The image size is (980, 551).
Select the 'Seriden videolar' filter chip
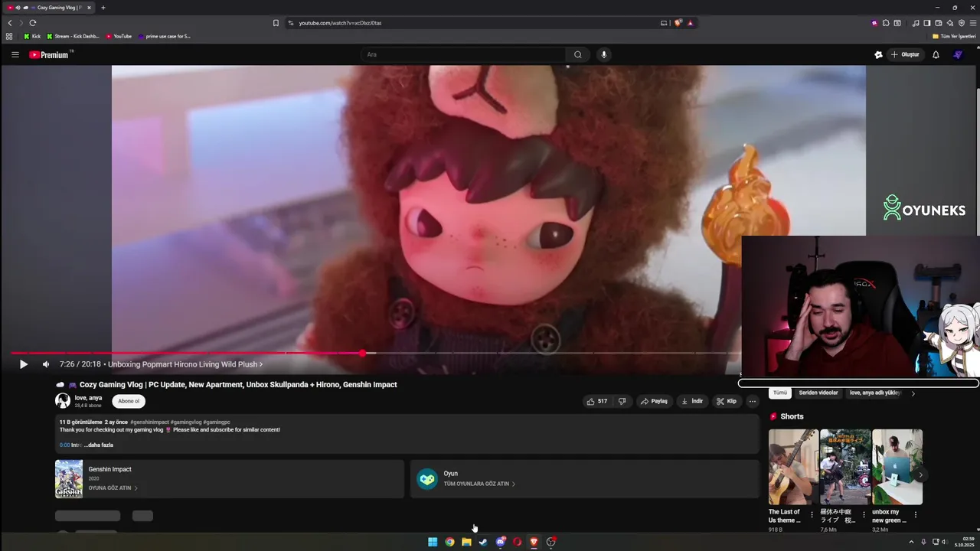(818, 393)
